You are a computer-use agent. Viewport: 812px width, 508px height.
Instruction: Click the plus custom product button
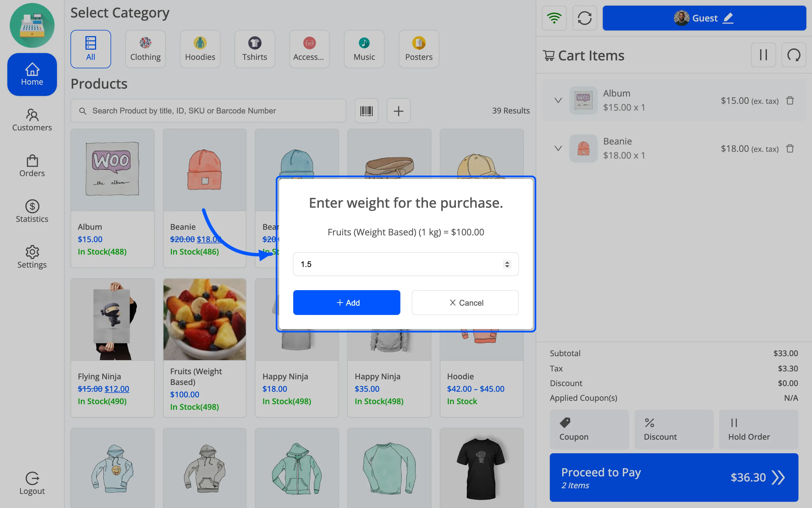pyautogui.click(x=398, y=111)
